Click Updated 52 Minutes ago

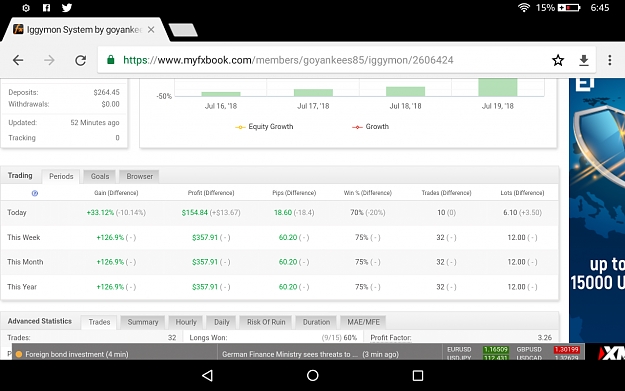95,123
